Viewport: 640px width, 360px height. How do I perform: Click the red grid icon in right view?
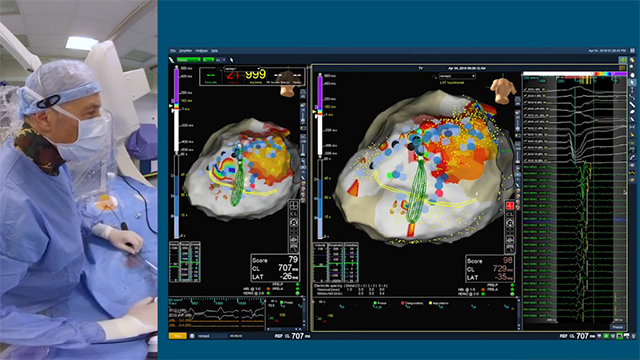pyautogui.click(x=510, y=205)
